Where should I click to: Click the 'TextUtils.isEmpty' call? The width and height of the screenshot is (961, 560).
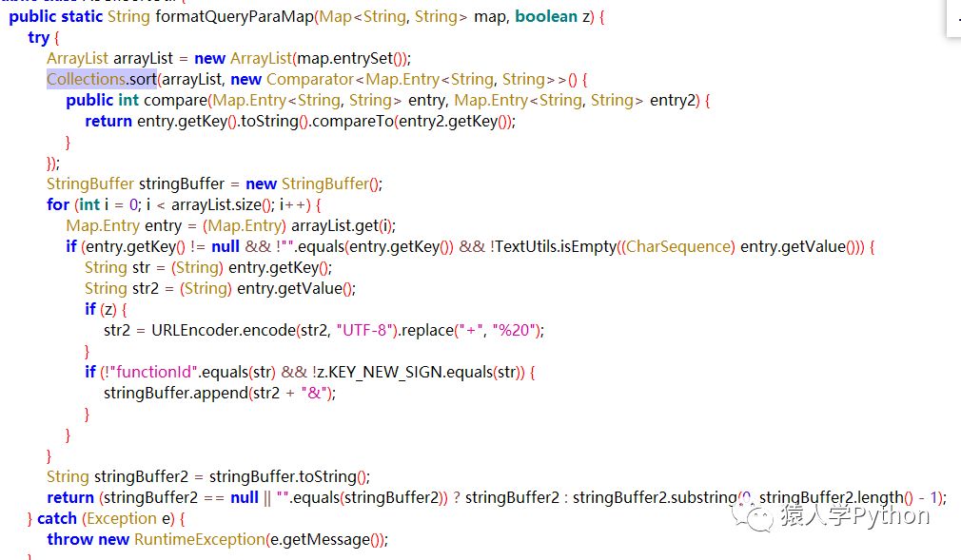[556, 246]
